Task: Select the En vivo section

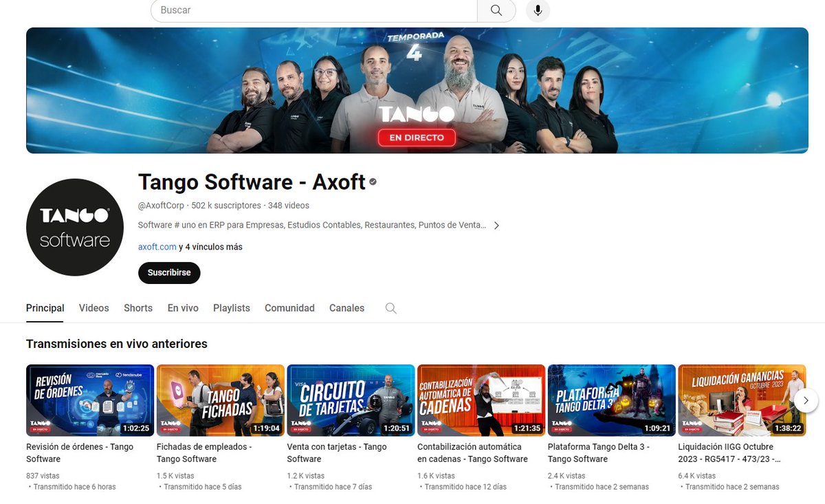Action: 182,308
